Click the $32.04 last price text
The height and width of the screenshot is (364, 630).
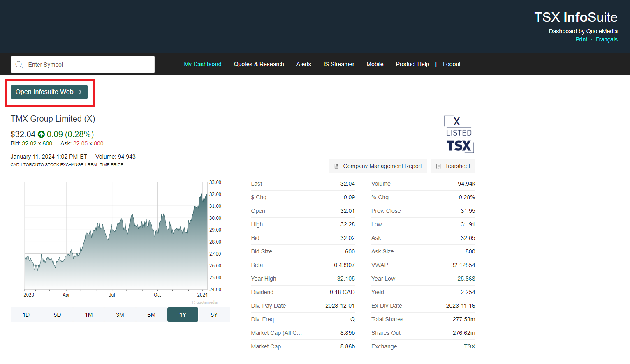(x=23, y=134)
